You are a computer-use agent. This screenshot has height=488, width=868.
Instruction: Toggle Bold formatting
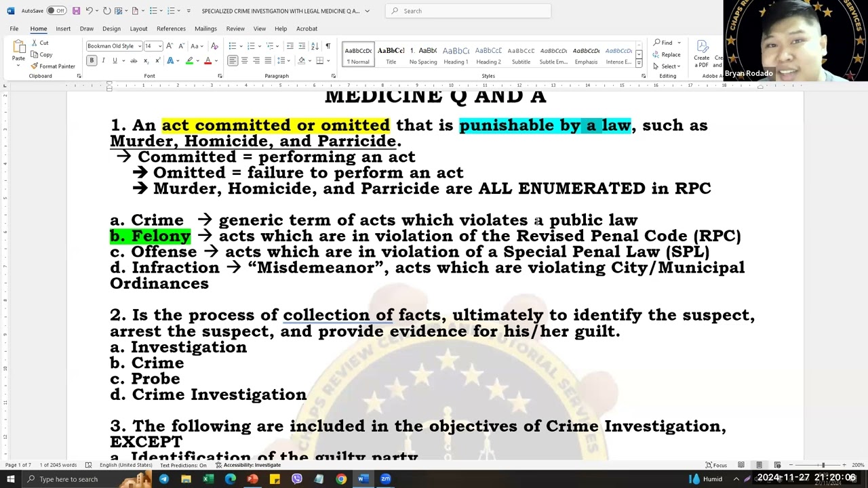(92, 61)
